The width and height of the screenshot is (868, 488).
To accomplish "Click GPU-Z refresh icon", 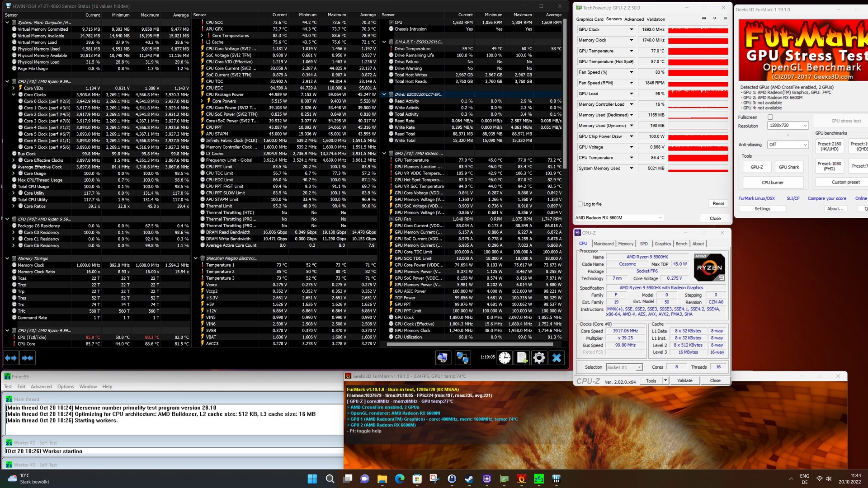I will (x=715, y=19).
